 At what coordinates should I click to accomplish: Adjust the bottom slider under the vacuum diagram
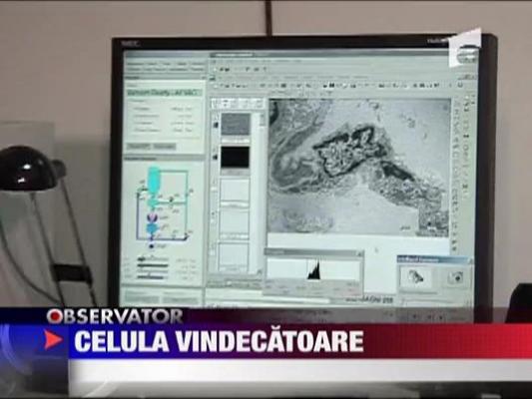[153, 277]
